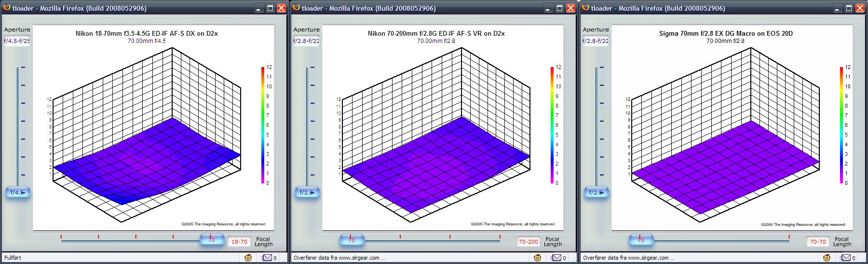This screenshot has width=868, height=264.
Task: Click the 70-200 focal length range field
Action: tap(529, 242)
